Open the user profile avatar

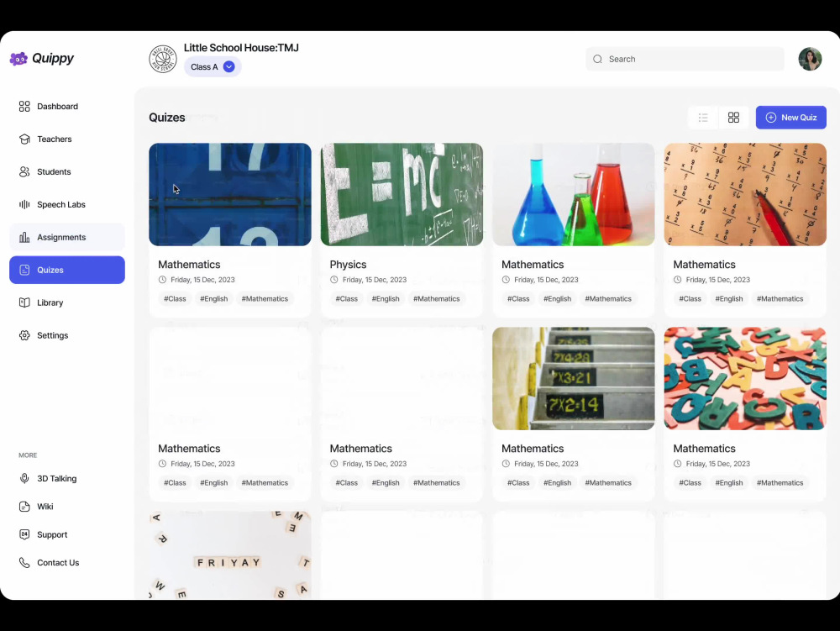tap(810, 59)
